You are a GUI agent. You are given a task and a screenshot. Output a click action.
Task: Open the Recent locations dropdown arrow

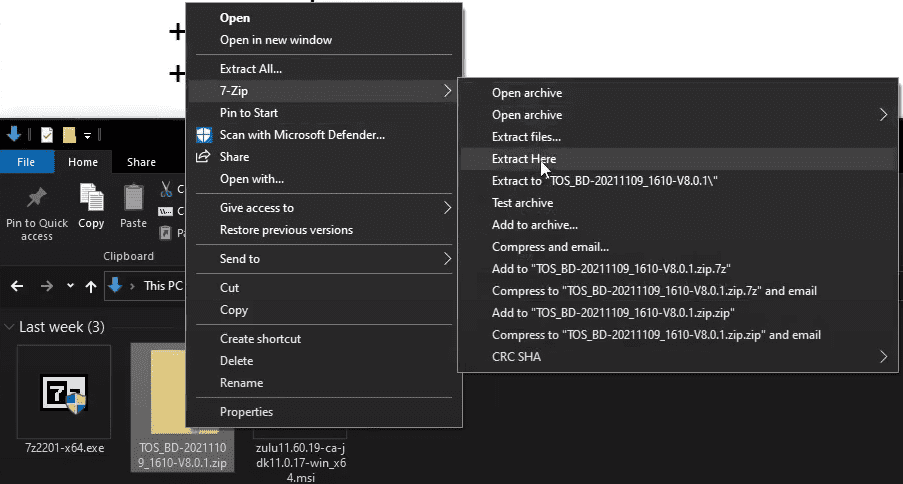click(x=70, y=285)
